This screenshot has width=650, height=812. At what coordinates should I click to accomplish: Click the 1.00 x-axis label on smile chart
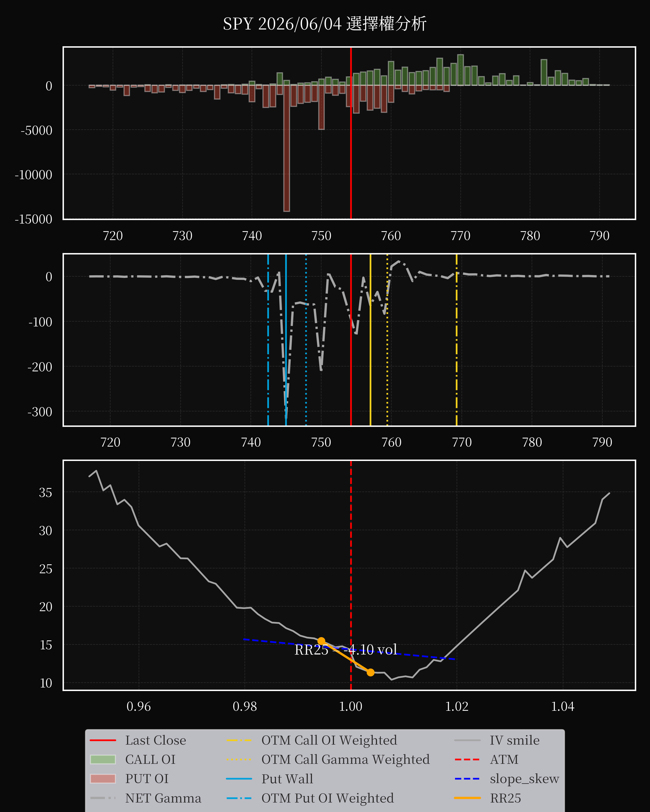(351, 706)
